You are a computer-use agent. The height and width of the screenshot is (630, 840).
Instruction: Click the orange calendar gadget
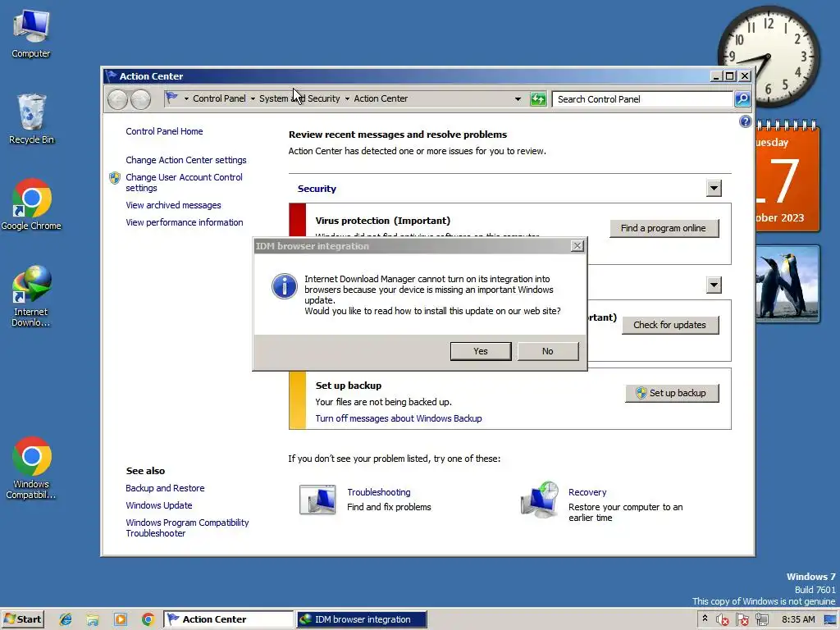click(x=787, y=177)
